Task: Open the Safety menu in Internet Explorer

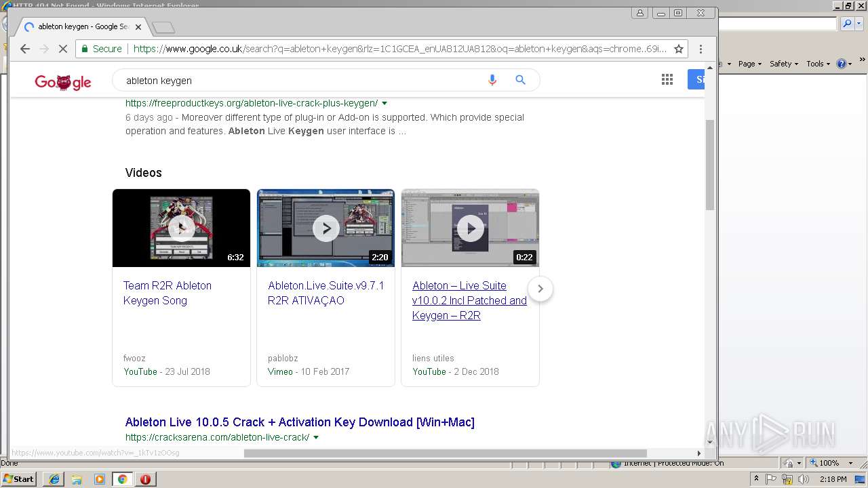Action: (785, 64)
